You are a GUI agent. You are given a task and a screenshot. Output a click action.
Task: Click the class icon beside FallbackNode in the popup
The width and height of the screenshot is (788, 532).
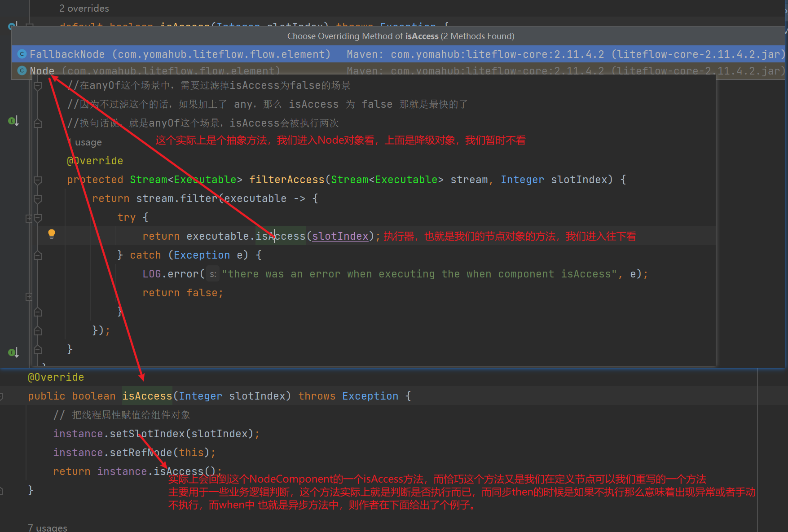22,54
